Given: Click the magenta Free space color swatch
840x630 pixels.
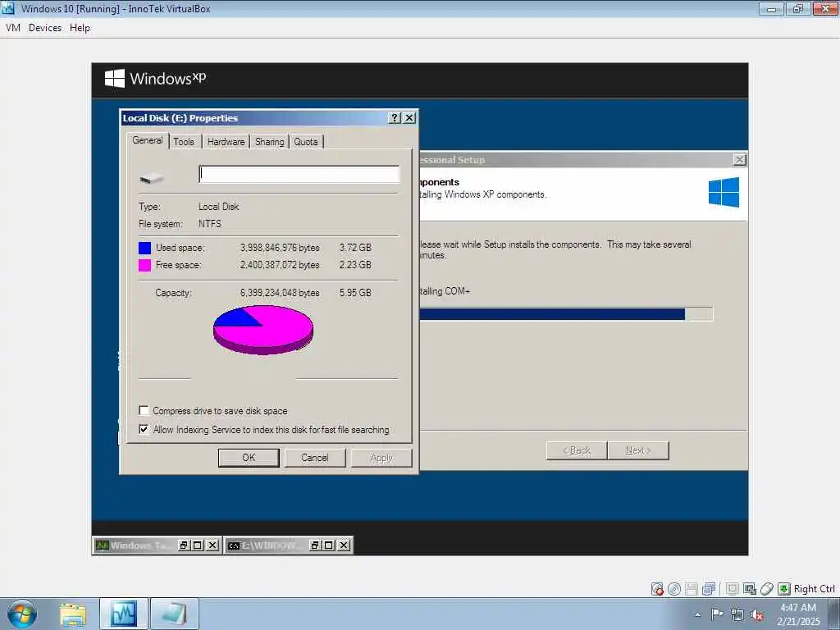Looking at the screenshot, I should pyautogui.click(x=144, y=265).
